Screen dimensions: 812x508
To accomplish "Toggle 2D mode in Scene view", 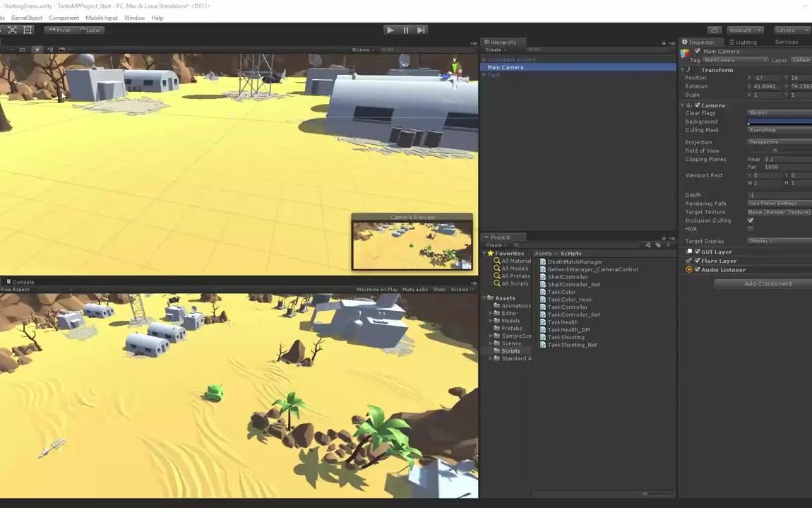I will [x=23, y=49].
